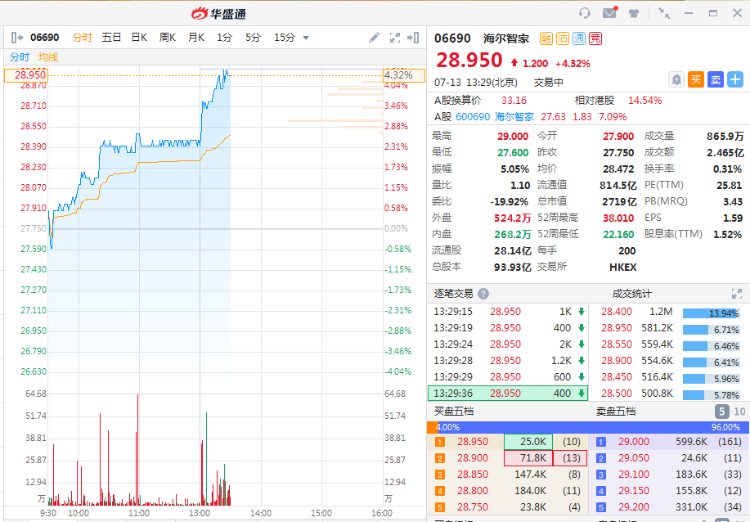750x522 pixels.
Task: Click the 华盛通 logo
Action: pos(218,13)
